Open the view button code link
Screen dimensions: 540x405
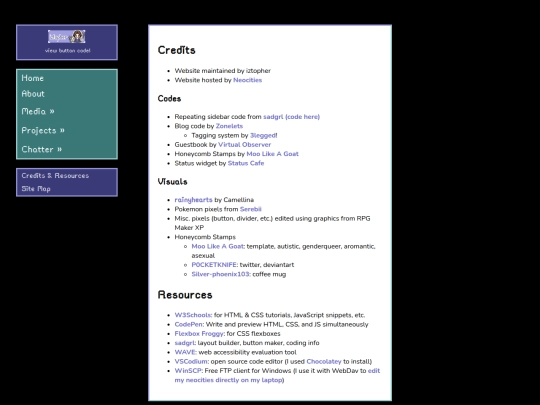click(68, 51)
